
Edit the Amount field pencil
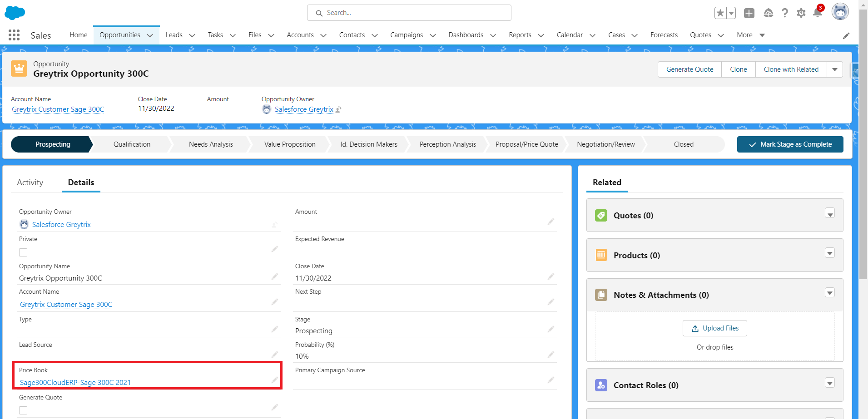(551, 222)
